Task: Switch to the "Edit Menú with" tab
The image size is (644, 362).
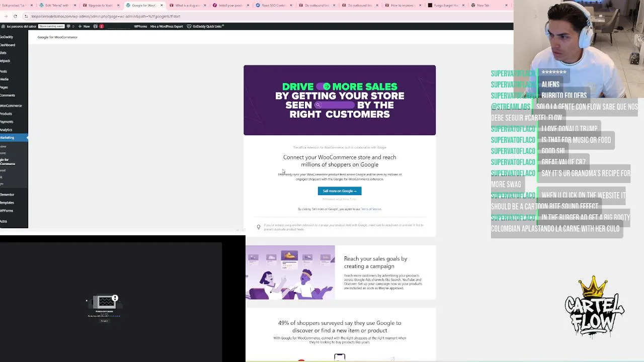Action: click(x=57, y=6)
